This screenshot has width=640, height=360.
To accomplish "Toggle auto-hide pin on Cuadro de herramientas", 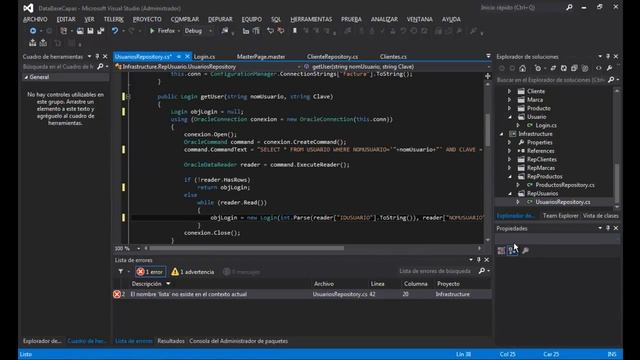I will (x=97, y=56).
